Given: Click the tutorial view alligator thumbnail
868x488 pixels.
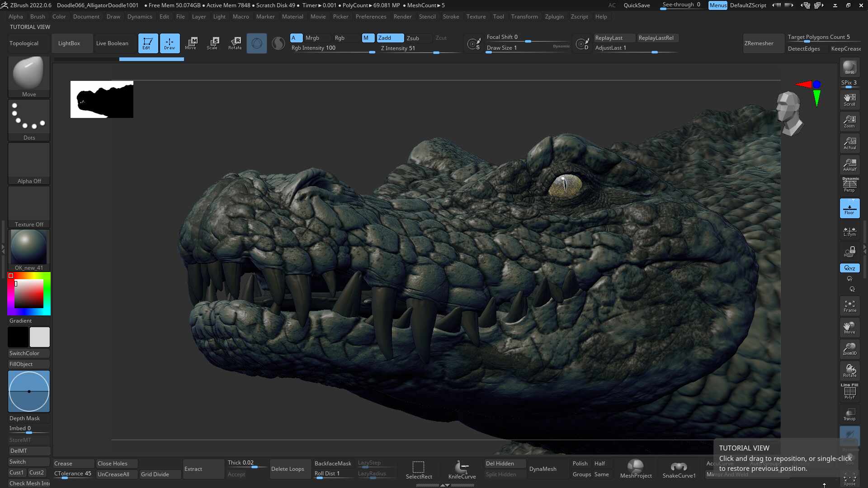Looking at the screenshot, I should click(x=102, y=99).
